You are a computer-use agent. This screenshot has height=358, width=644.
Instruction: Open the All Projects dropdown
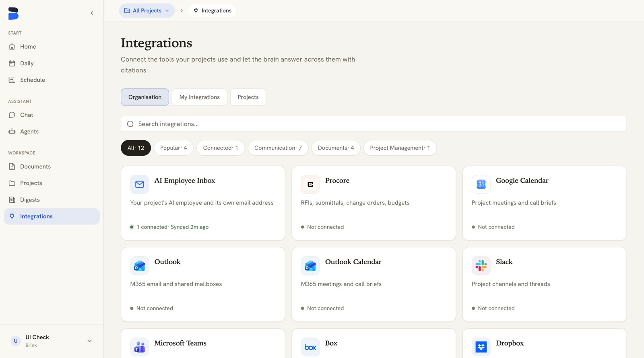tap(147, 10)
